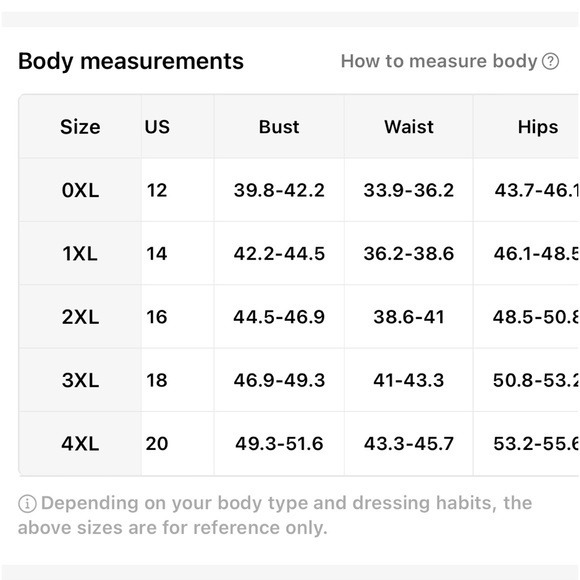Tap the info icon beside disclaimer text

click(x=27, y=504)
